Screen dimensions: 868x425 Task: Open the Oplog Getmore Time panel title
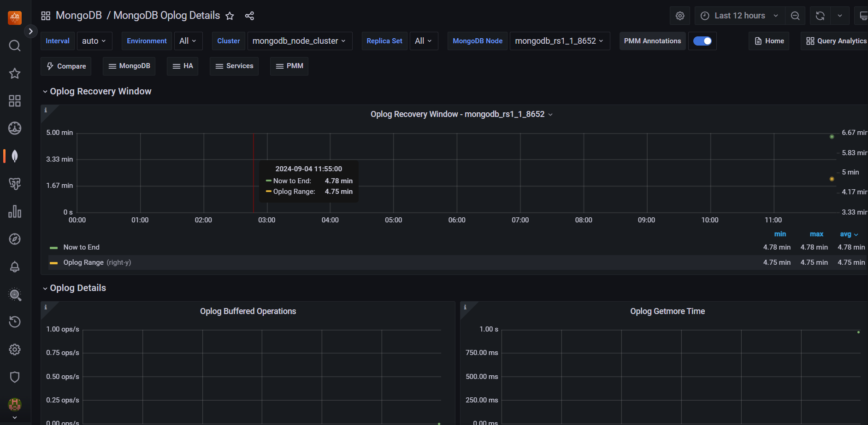tap(667, 311)
